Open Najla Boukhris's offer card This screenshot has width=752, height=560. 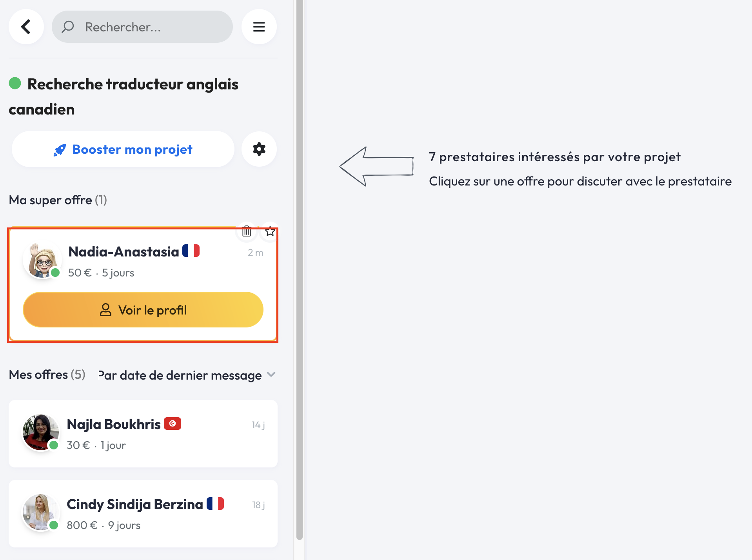pos(143,434)
